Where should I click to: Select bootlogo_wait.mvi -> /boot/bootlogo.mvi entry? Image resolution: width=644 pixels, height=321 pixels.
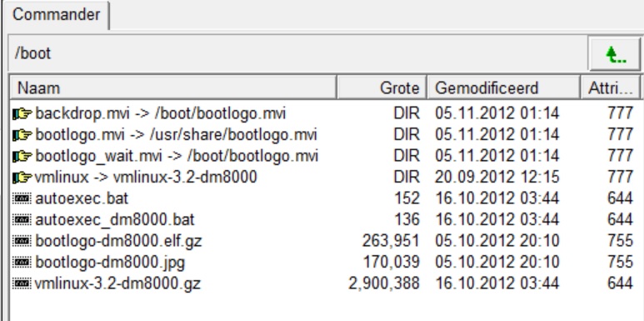(177, 156)
